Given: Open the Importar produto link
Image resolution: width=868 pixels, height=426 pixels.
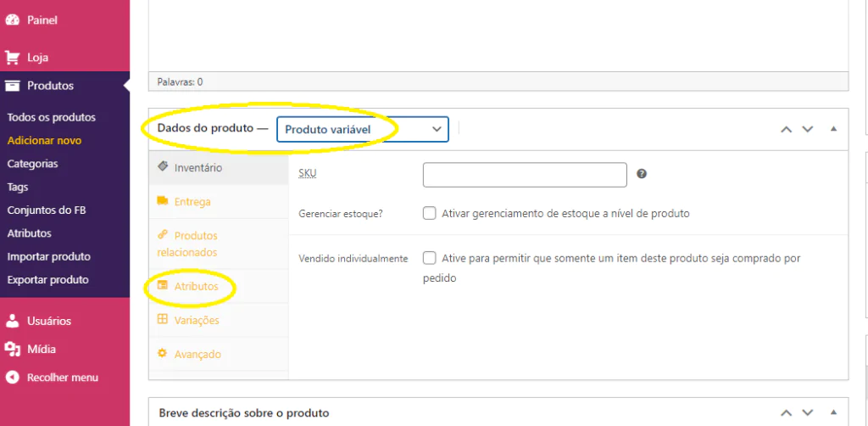Looking at the screenshot, I should pyautogui.click(x=48, y=256).
